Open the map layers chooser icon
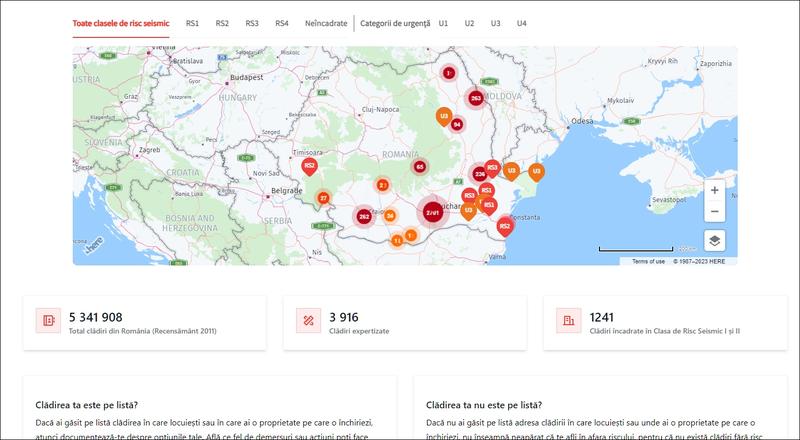Screen dimensions: 800x440 [714, 241]
